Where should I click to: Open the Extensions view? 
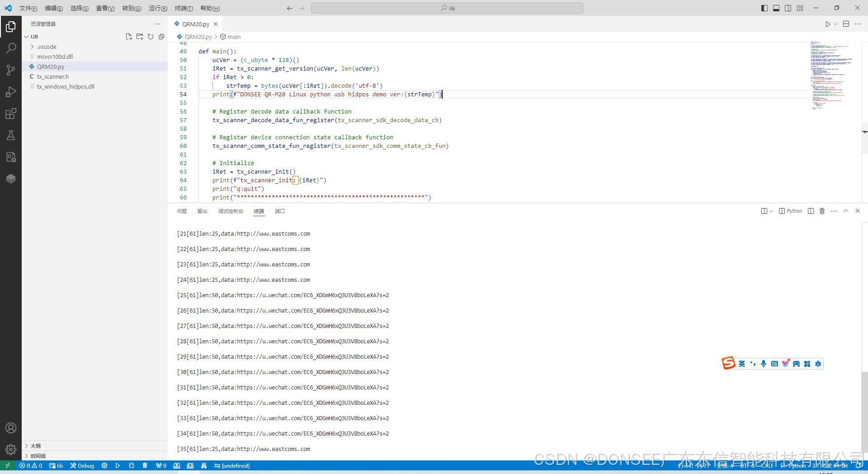[x=11, y=114]
